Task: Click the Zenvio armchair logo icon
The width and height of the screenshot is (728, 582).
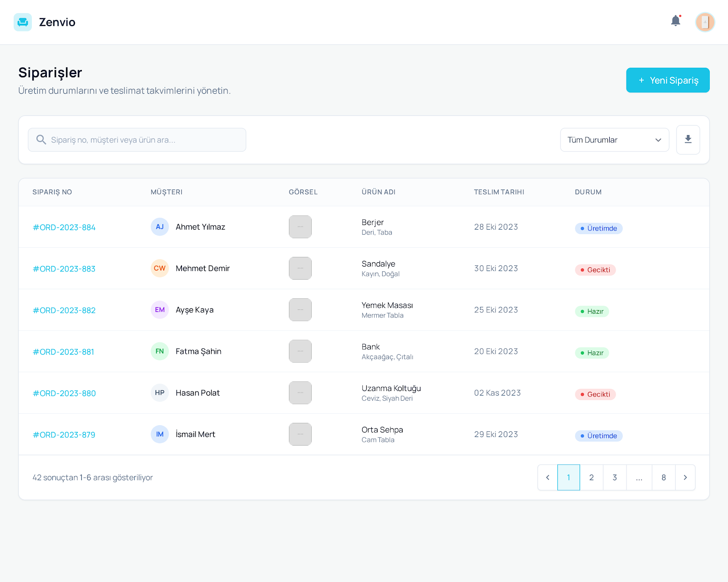Action: point(22,22)
